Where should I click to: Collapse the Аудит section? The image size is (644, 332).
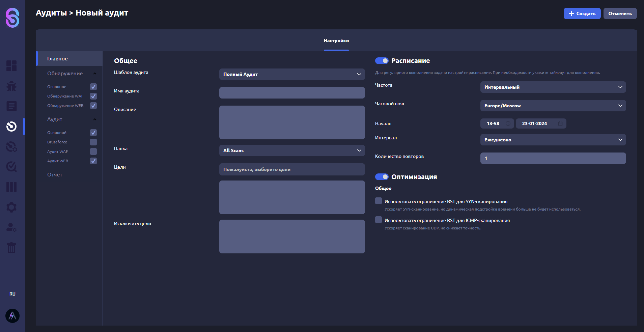tap(95, 119)
